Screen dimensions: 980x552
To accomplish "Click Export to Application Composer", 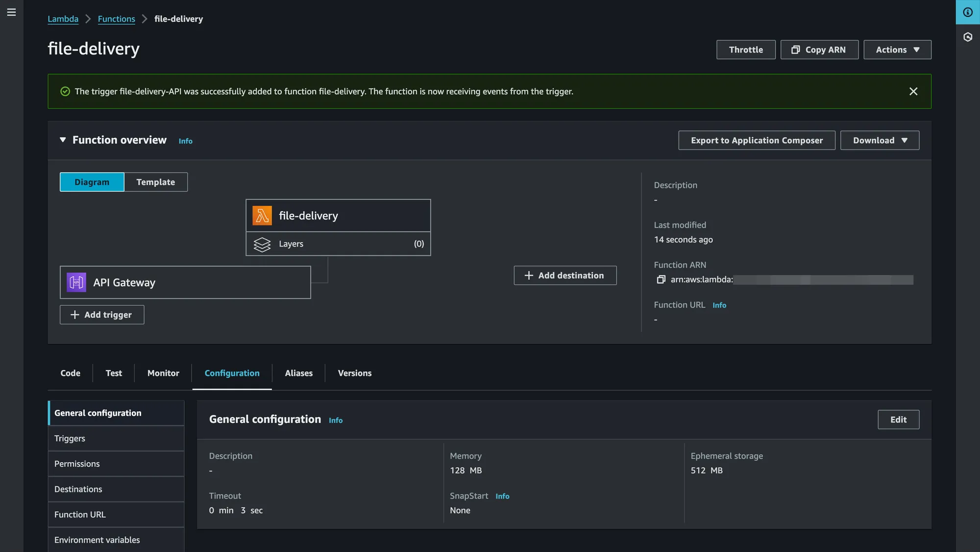I will coord(757,140).
